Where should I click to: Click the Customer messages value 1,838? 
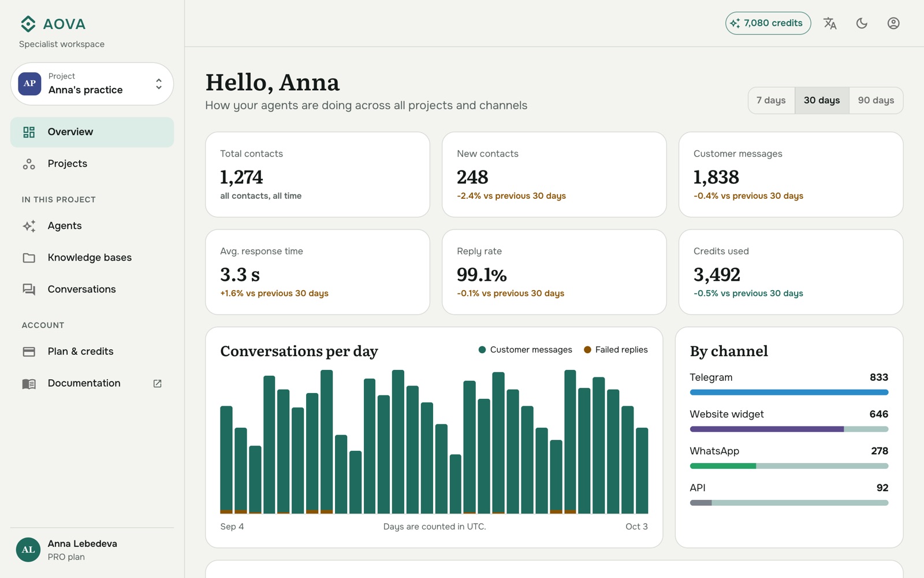click(716, 177)
